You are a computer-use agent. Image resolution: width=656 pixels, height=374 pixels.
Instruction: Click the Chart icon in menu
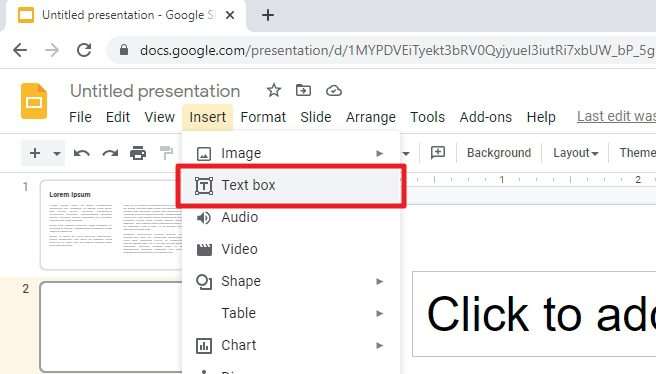click(204, 346)
